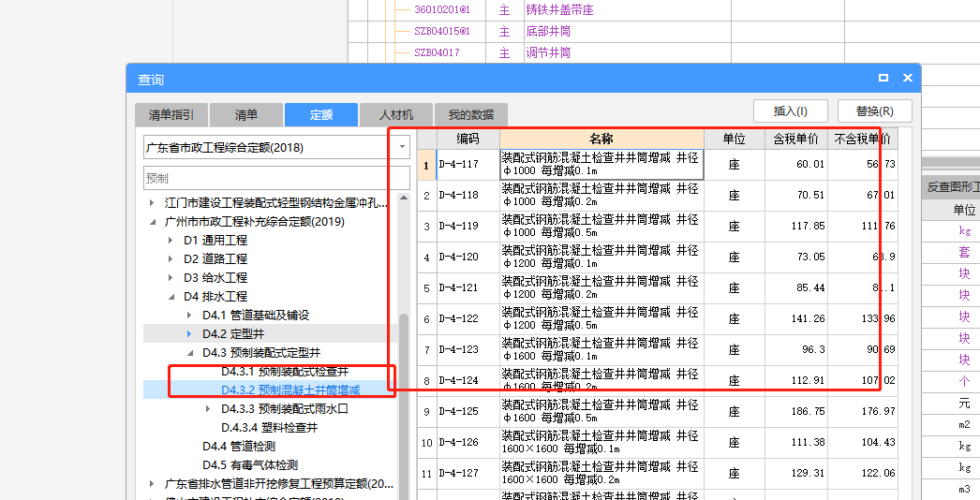Screen dimensions: 980x500
Task: Click the 单位 column header in 查询 table
Action: pos(734,139)
